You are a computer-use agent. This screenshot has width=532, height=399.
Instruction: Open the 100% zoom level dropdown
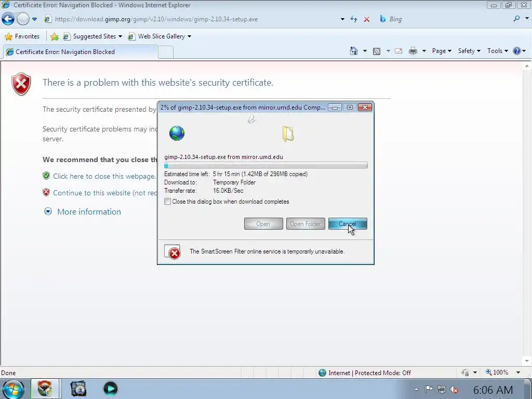click(518, 373)
